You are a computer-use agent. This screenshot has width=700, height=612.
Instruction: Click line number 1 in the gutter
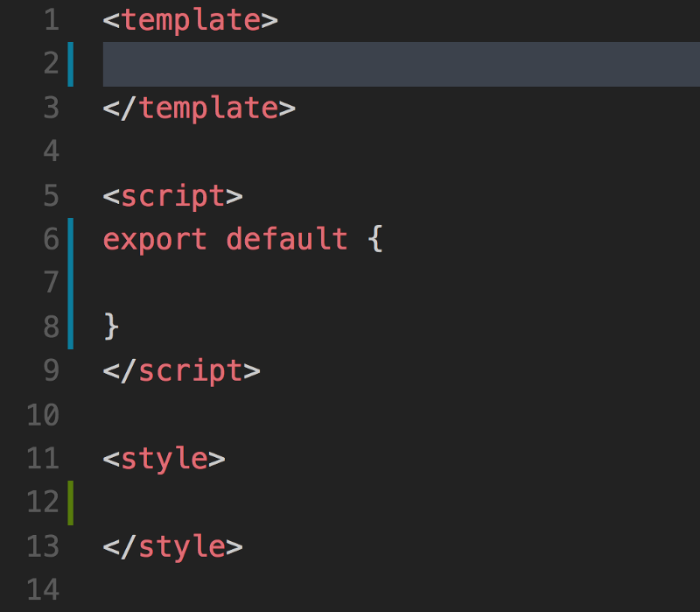click(50, 20)
